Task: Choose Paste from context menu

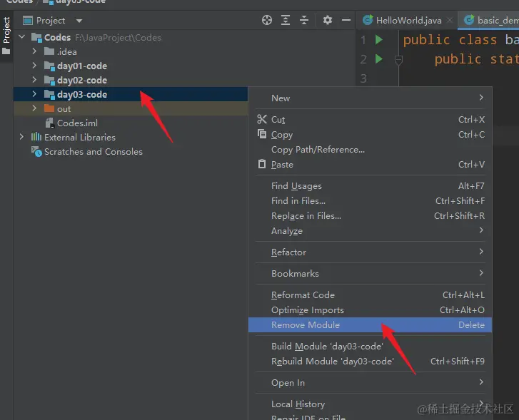Action: (370, 164)
